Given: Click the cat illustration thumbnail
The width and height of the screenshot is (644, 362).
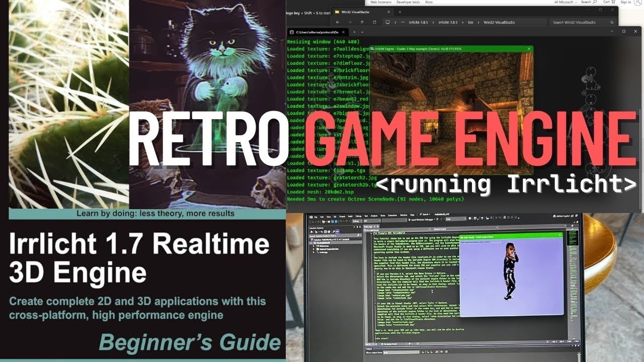Looking at the screenshot, I should (x=208, y=104).
